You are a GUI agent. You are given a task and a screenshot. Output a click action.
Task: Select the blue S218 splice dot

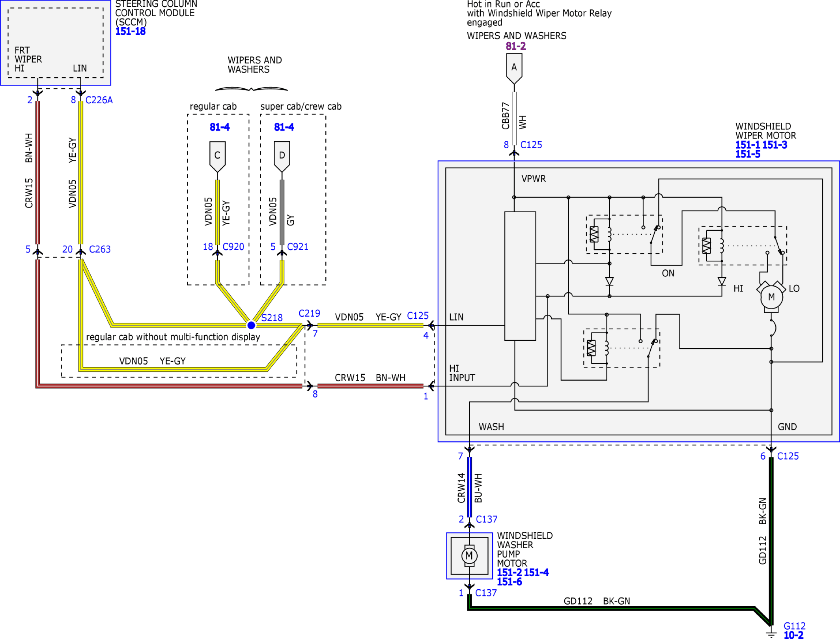[251, 325]
